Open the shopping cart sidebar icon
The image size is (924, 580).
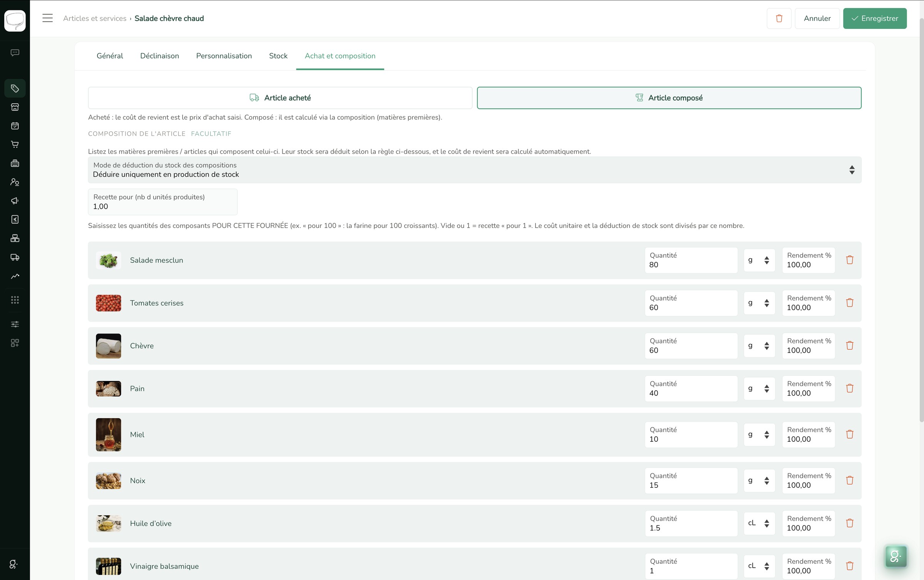(x=15, y=144)
